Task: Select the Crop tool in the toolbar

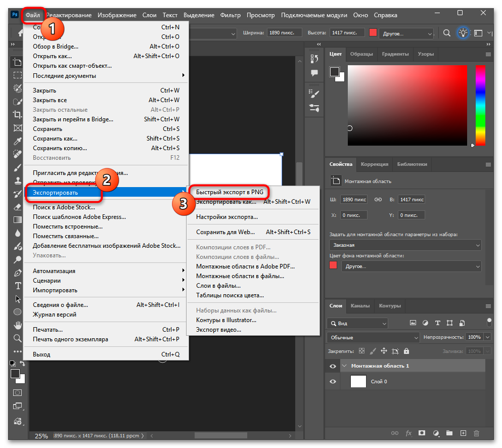Action: pos(17,114)
